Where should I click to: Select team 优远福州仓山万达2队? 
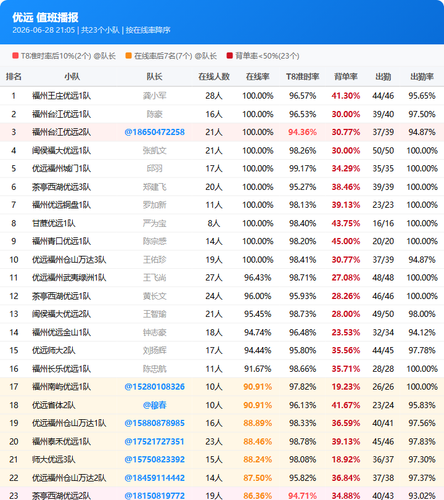(x=69, y=478)
